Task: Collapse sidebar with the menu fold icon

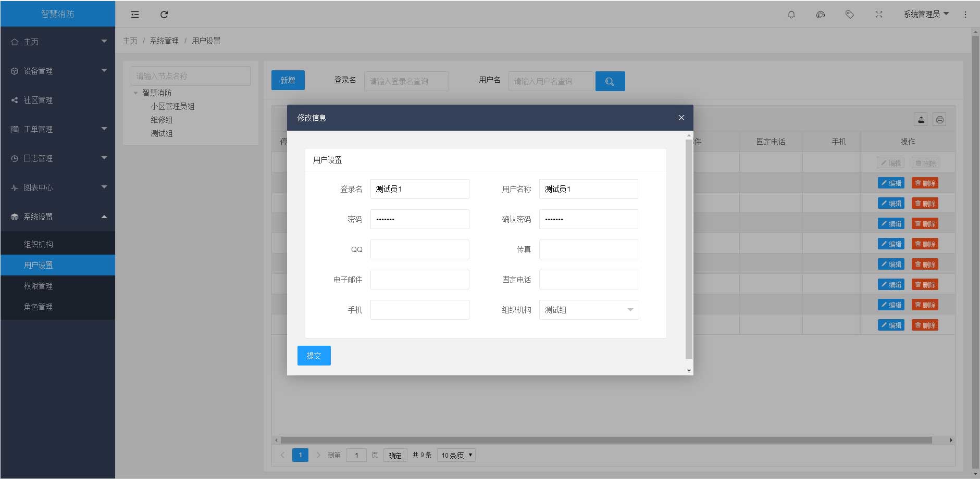Action: pos(135,15)
